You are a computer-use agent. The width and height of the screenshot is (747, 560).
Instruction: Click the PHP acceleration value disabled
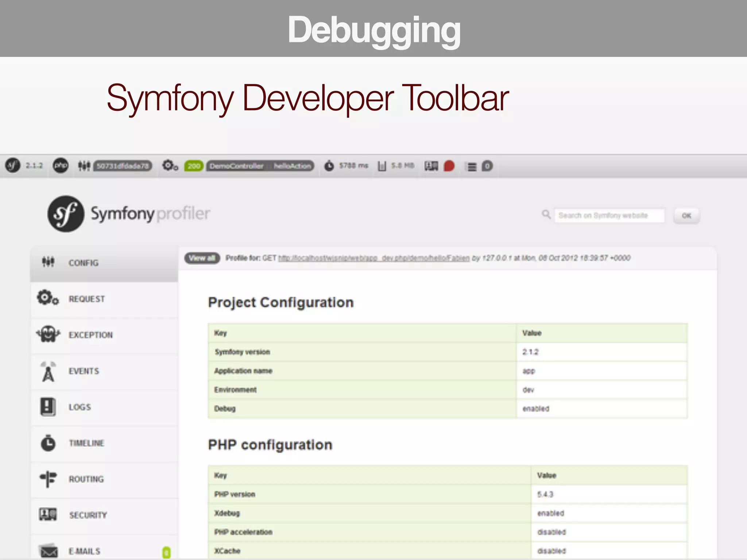pos(551,532)
